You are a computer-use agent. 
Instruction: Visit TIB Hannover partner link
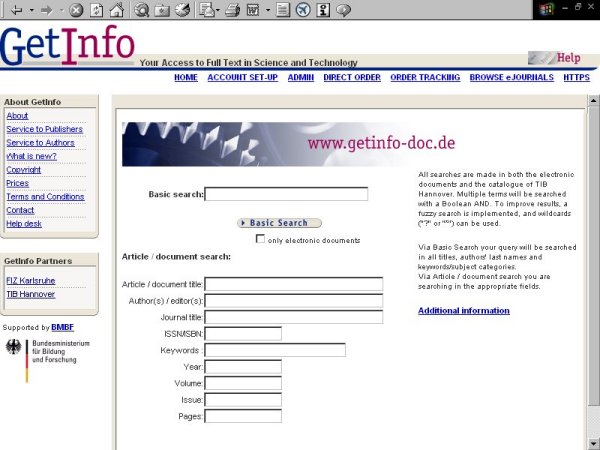pyautogui.click(x=31, y=294)
